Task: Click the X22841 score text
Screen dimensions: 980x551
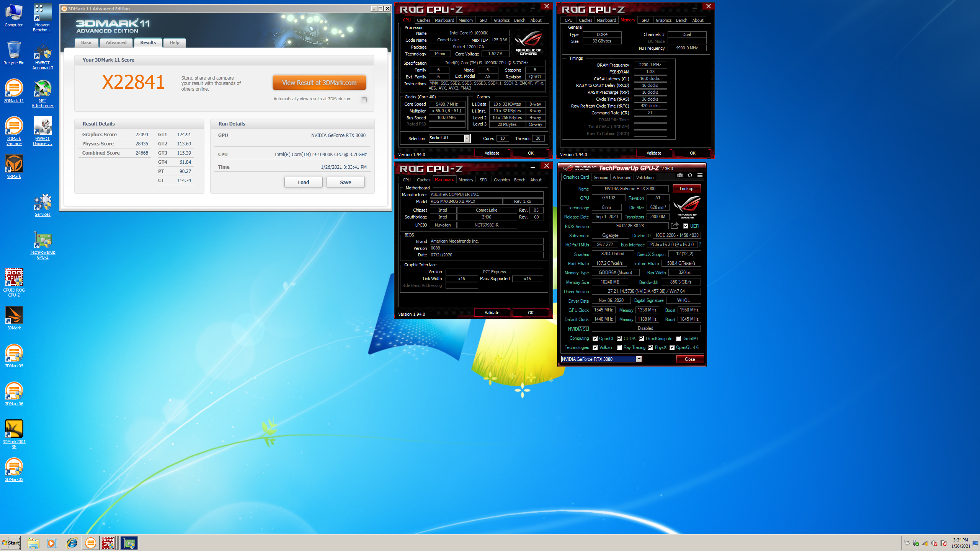Action: 133,82
